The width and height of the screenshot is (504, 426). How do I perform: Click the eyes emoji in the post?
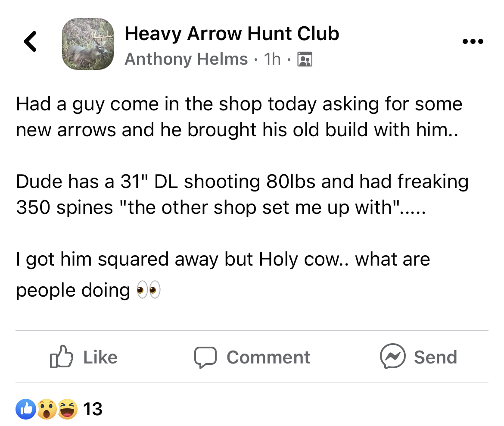tap(148, 290)
